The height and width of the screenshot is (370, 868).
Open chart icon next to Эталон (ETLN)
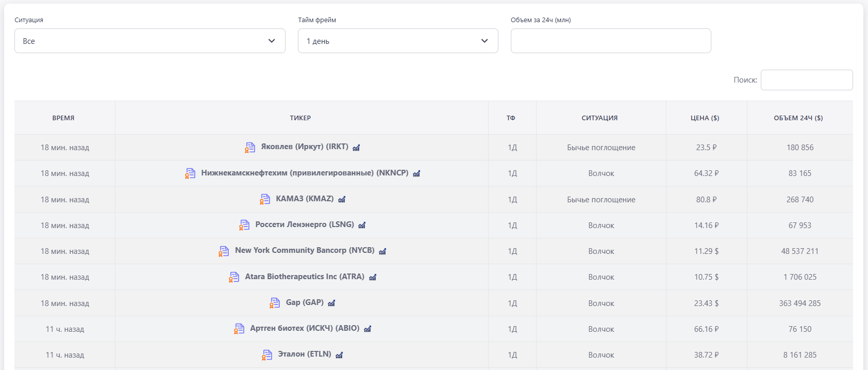coord(339,355)
